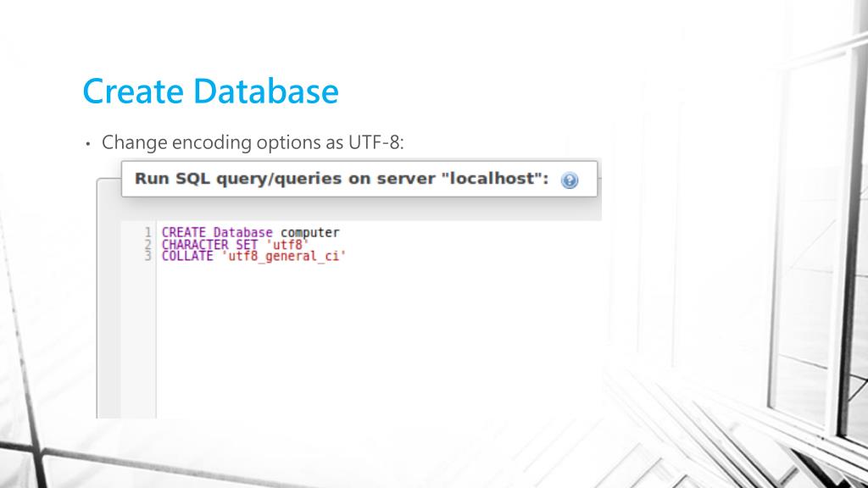This screenshot has width=868, height=488.
Task: Click line number 1 in the editor gutter
Action: (147, 232)
